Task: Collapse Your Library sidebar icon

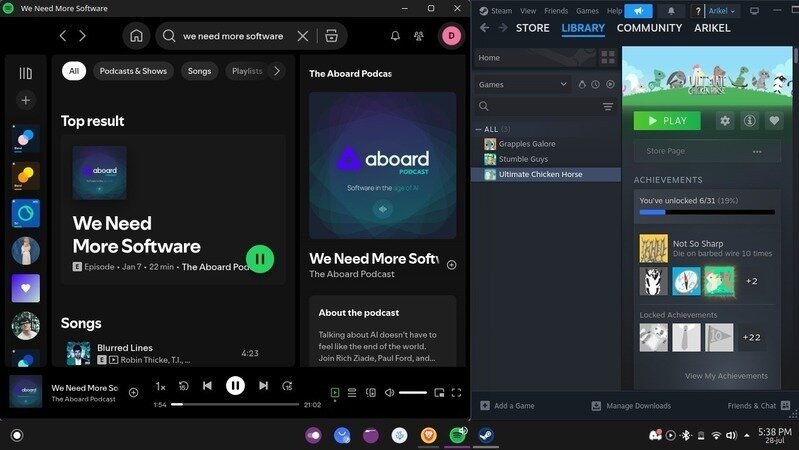Action: pos(25,73)
